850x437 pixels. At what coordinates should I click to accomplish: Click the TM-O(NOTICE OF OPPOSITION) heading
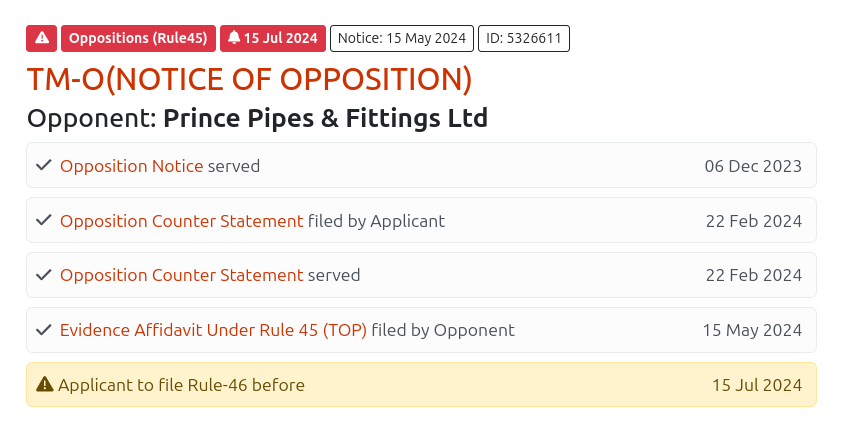(249, 80)
